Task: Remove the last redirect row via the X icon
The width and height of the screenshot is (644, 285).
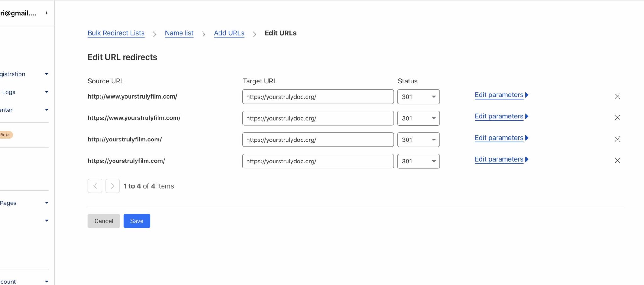Action: click(617, 161)
